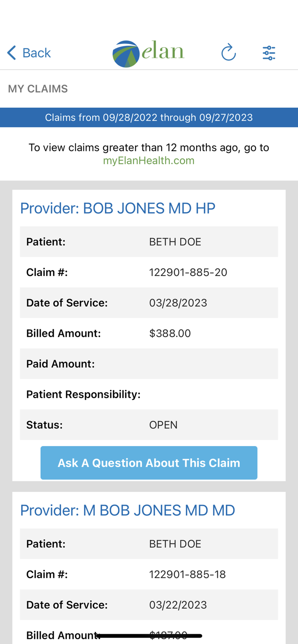Open the filter settings icon
This screenshot has width=298, height=644.
pos(268,52)
